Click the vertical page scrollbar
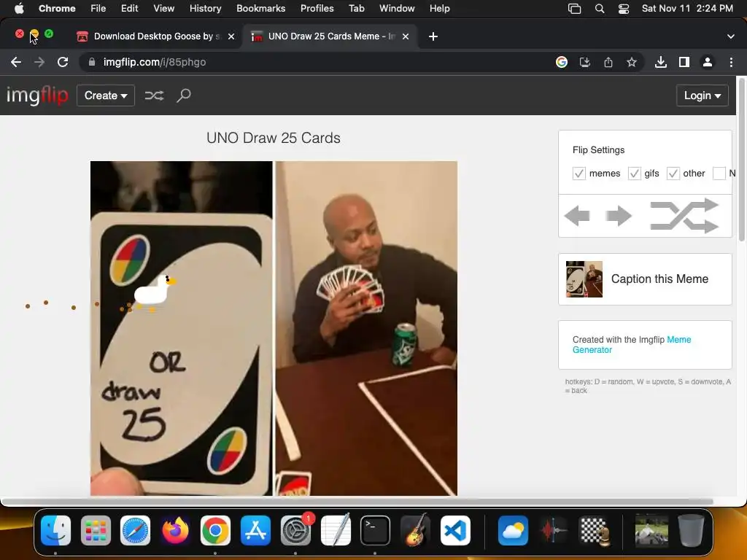 click(741, 159)
